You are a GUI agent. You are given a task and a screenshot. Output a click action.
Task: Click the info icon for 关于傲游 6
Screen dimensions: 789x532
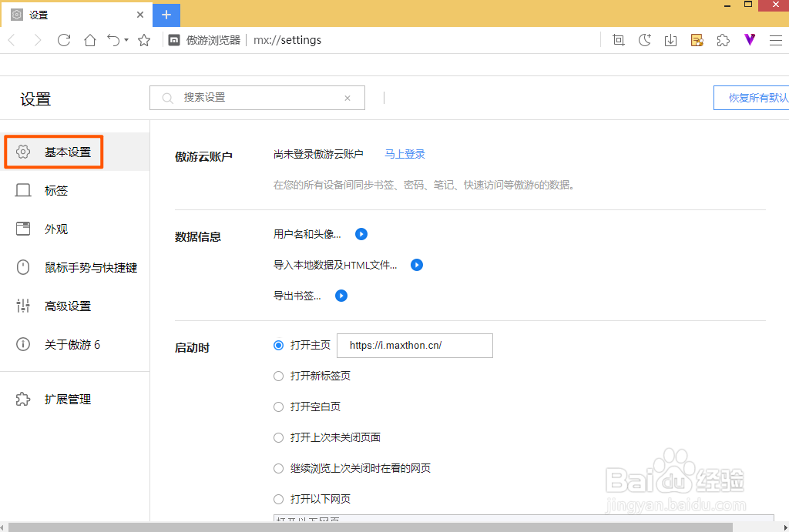(23, 344)
